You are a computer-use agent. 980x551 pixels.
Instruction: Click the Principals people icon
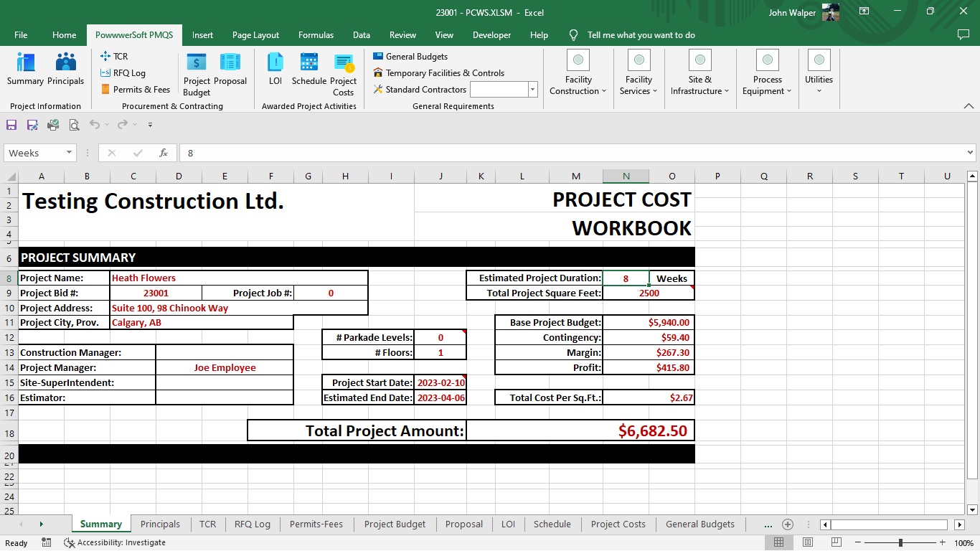click(x=66, y=70)
